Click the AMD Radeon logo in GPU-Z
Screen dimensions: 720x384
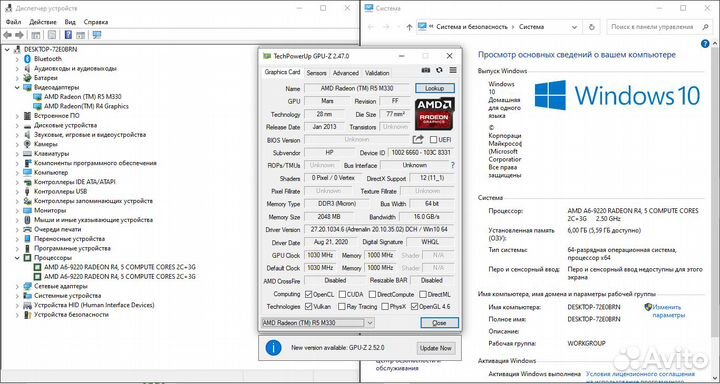click(434, 114)
